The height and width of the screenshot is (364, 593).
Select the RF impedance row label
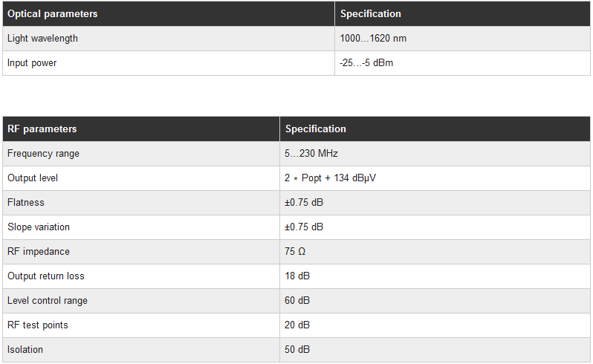click(39, 252)
